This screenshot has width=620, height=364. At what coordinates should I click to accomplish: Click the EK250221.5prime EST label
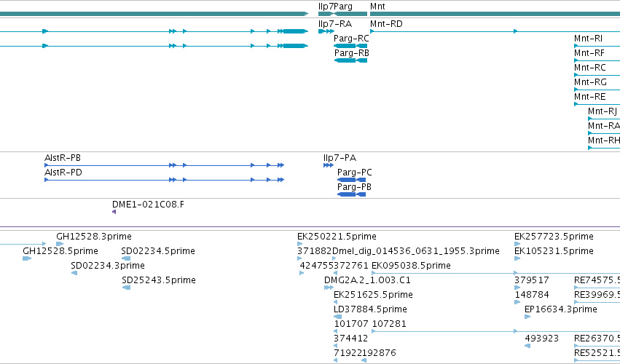tap(337, 237)
